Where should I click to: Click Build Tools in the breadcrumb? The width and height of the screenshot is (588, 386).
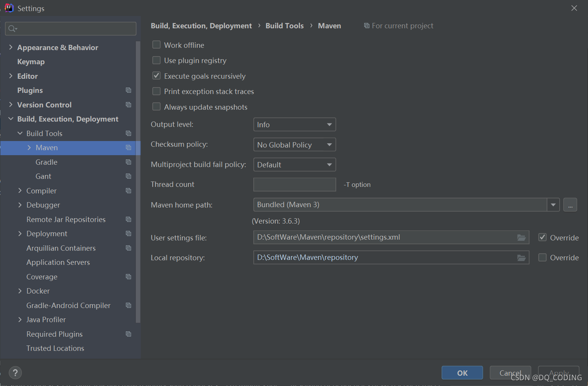(285, 26)
